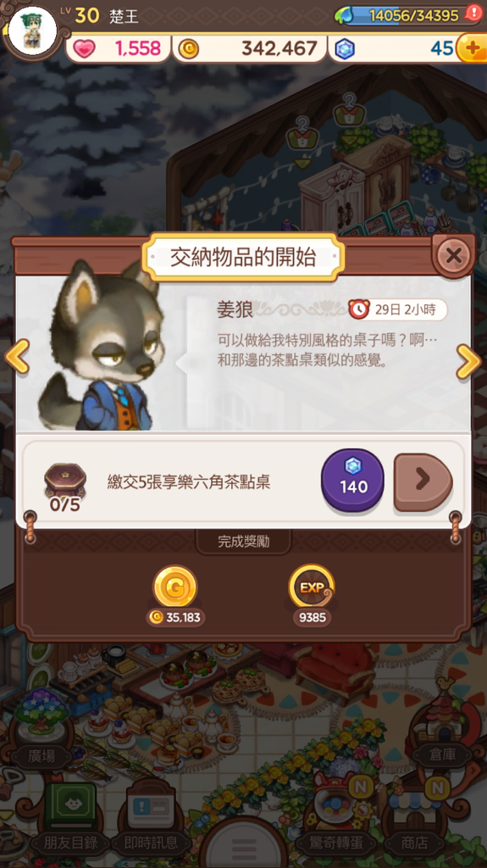The image size is (487, 868).
Task: Pay 140 gems to complete quest
Action: pos(352,480)
